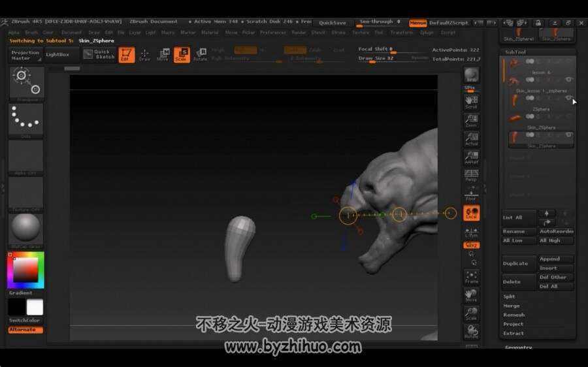588x367 pixels.
Task: Open the empty Alpha Off selector
Action: (x=26, y=157)
